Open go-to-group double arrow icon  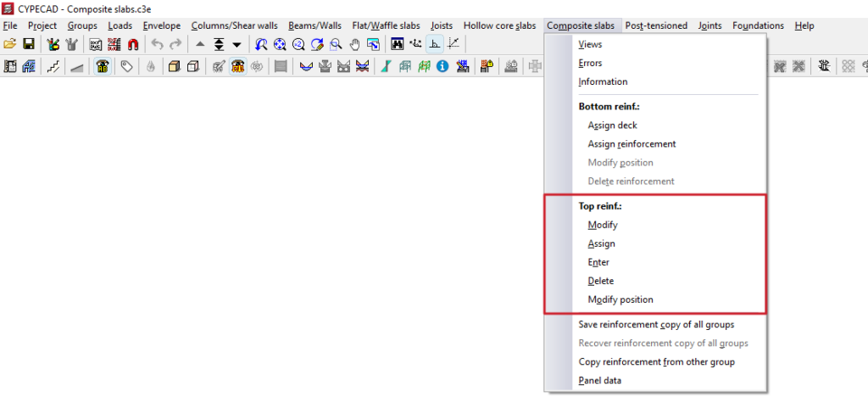(219, 44)
